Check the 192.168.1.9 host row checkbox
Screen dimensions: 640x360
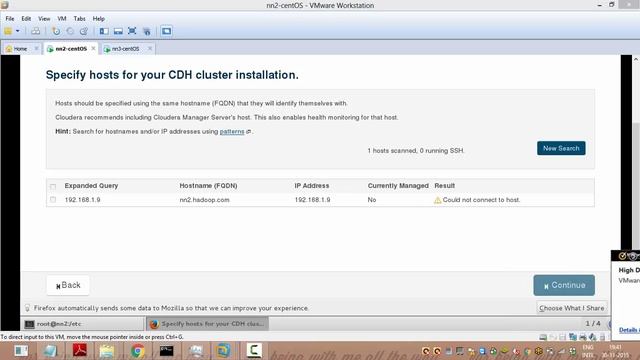tap(53, 200)
